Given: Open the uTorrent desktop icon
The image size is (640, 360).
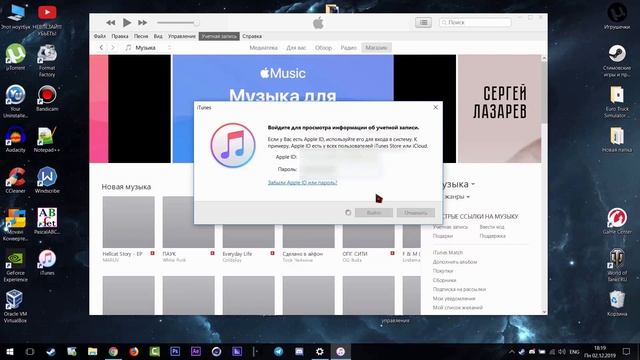Looking at the screenshot, I should (x=15, y=57).
